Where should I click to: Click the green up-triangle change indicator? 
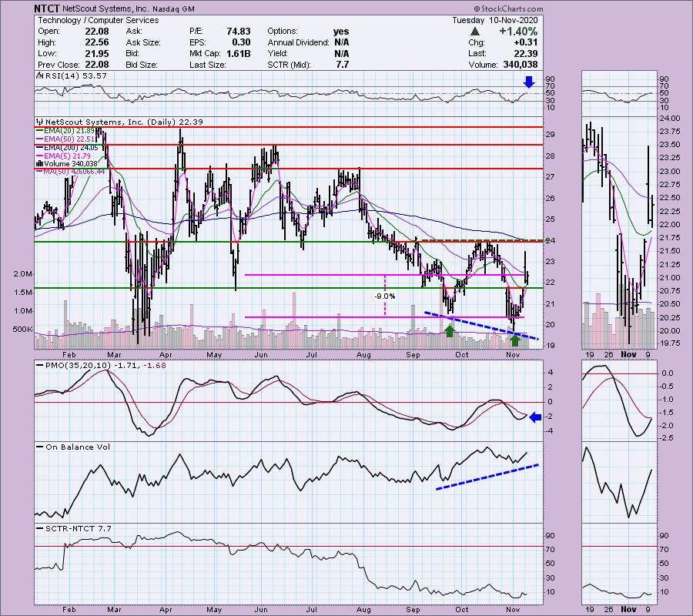[474, 32]
